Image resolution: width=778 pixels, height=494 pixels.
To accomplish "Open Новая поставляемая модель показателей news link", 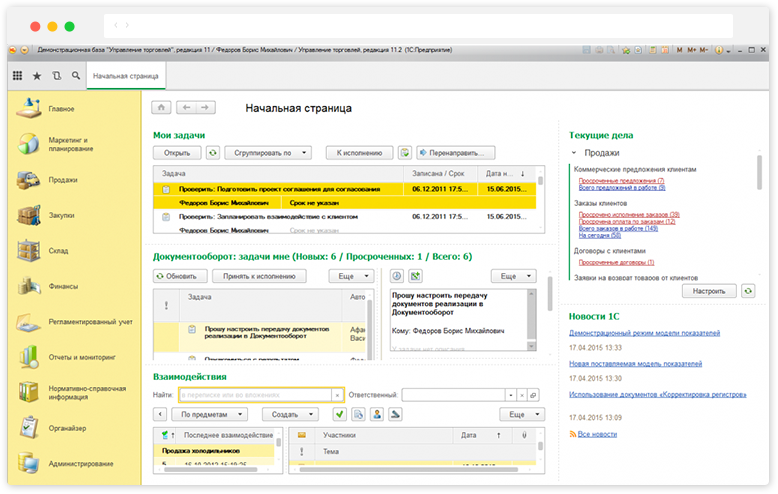I will tap(636, 364).
